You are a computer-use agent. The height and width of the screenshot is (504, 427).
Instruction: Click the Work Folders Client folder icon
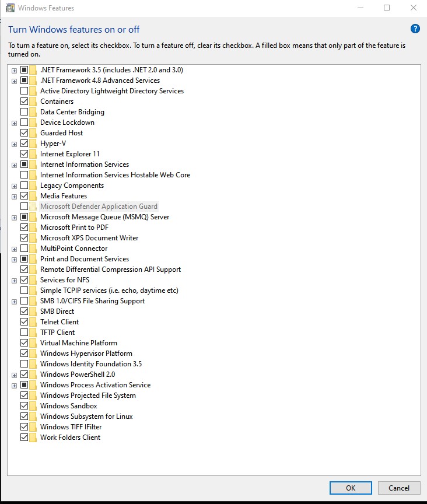pos(33,437)
